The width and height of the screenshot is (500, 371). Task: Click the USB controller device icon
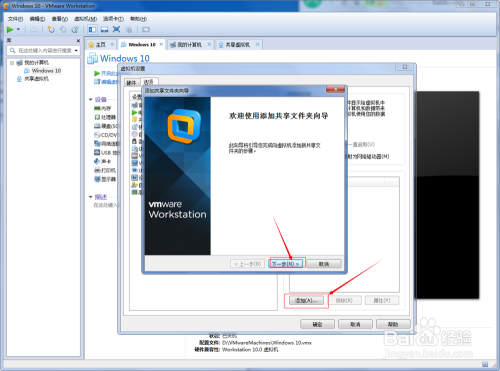97,152
